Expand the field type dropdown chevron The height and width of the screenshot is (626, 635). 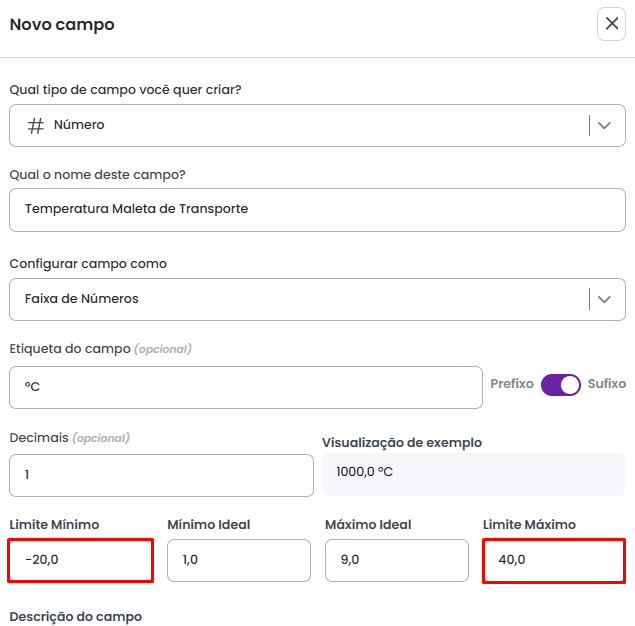[x=605, y=126]
